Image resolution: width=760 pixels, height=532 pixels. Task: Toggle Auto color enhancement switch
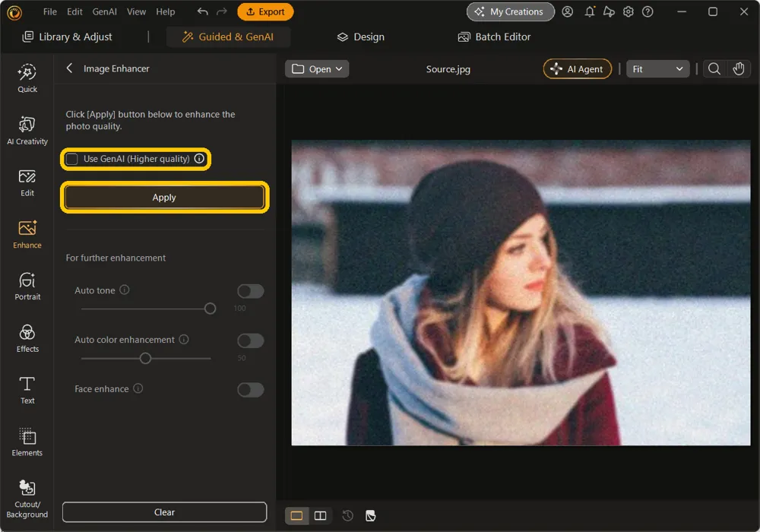click(x=251, y=340)
